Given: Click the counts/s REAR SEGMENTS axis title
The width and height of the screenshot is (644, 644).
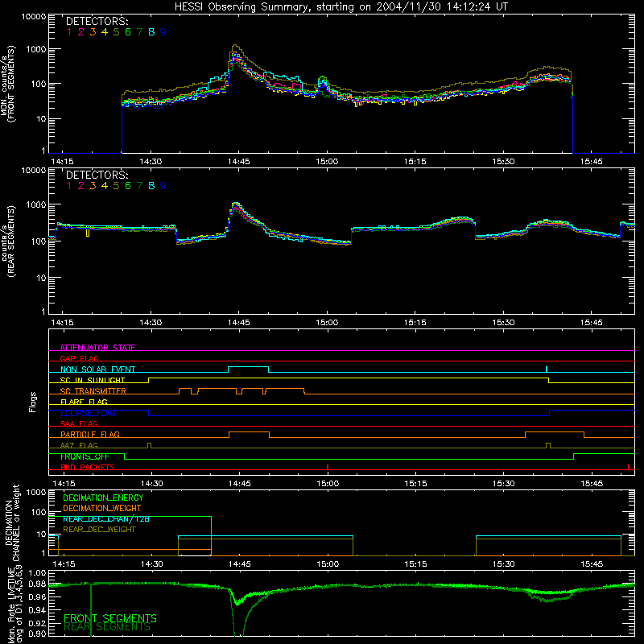Looking at the screenshot, I should pyautogui.click(x=9, y=241).
